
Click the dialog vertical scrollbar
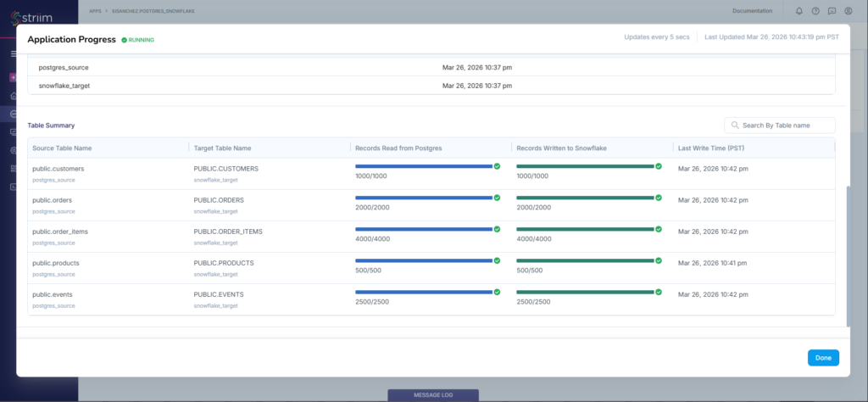pos(848,256)
